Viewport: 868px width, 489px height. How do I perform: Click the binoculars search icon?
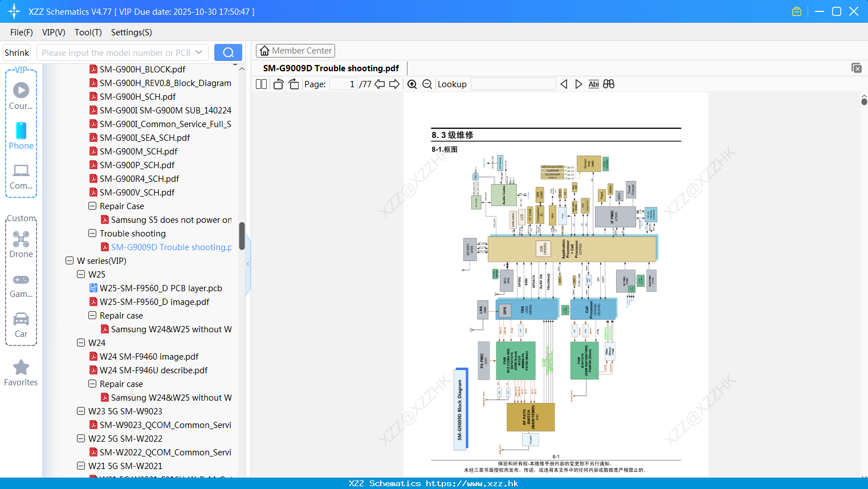click(609, 84)
